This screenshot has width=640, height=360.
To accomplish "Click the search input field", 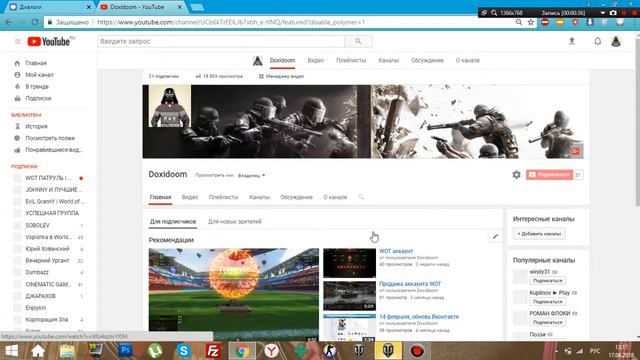I will pos(221,41).
